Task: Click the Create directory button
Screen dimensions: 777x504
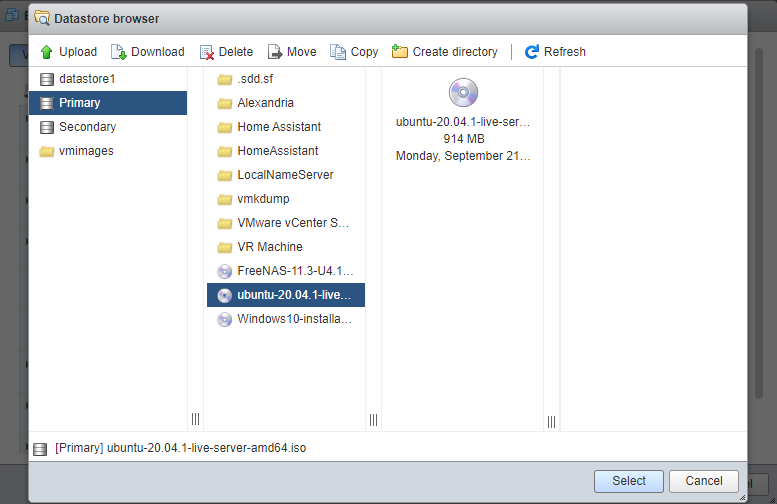Action: point(444,52)
